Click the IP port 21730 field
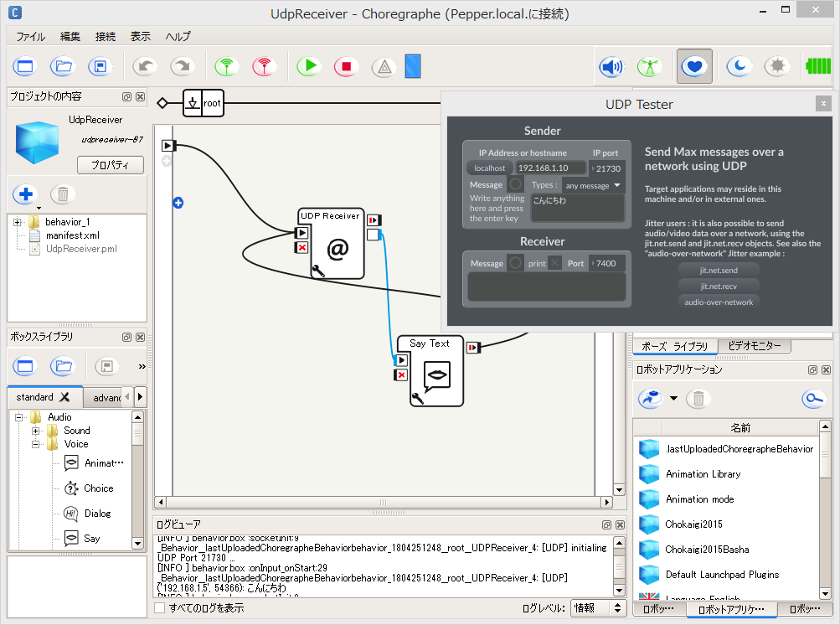 (x=607, y=168)
